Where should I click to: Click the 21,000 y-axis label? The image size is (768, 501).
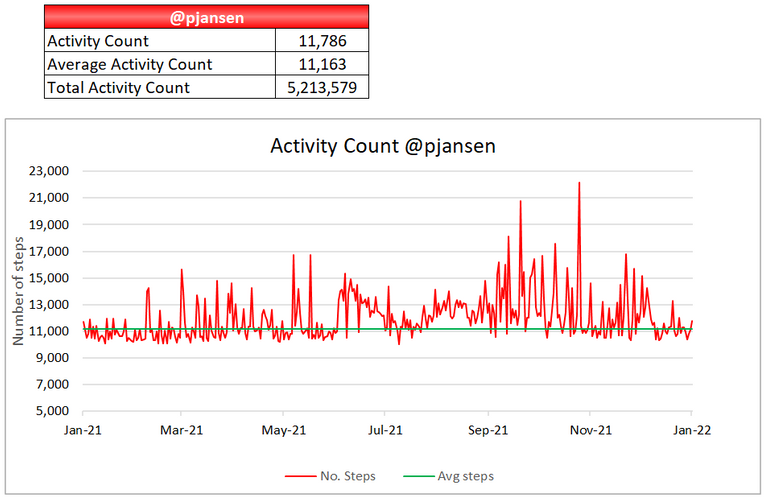(x=48, y=198)
